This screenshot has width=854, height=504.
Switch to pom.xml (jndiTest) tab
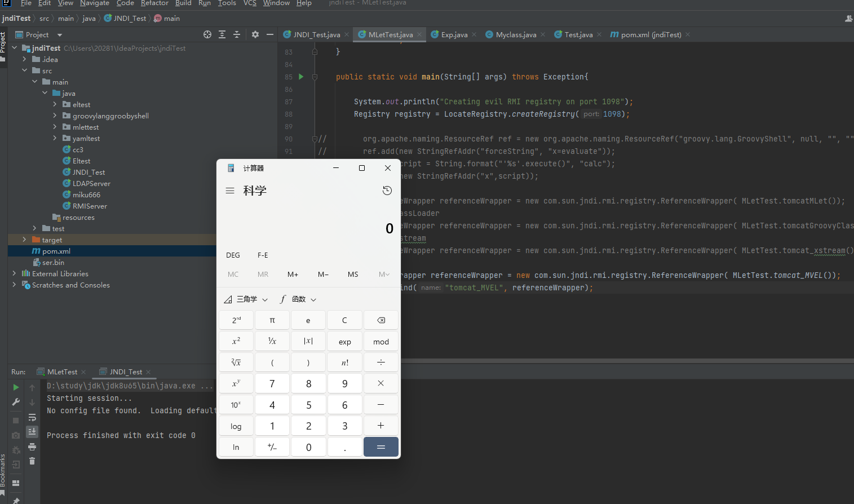650,34
